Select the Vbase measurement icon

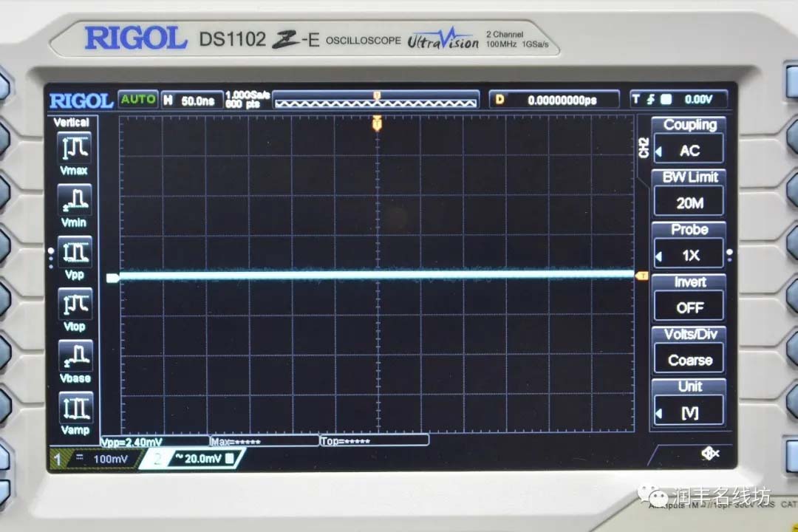[x=75, y=356]
